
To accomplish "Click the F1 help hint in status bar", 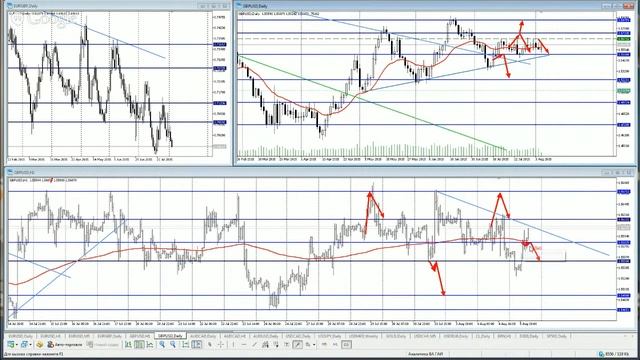I will [x=33, y=354].
